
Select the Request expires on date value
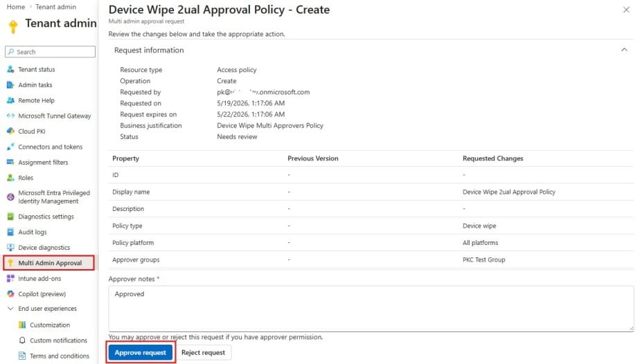click(251, 115)
